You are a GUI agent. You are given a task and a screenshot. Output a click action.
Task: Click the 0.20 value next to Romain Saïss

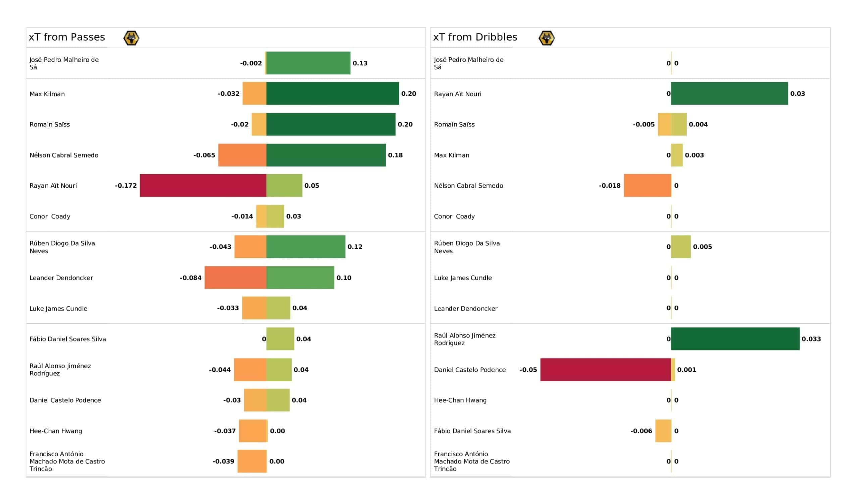tap(405, 124)
